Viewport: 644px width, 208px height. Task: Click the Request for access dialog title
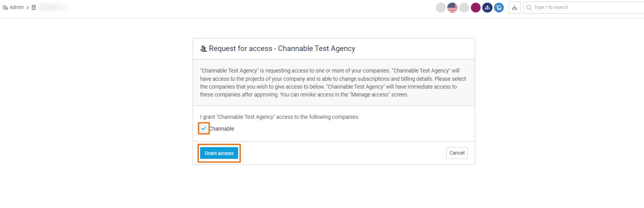point(282,49)
